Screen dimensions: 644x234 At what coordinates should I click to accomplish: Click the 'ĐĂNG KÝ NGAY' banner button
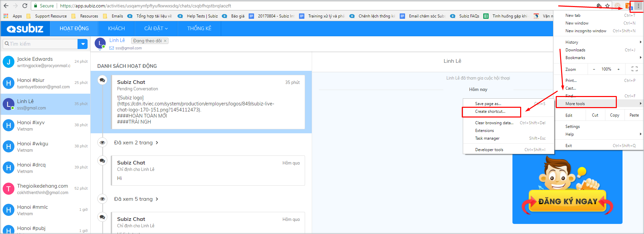pos(567,201)
